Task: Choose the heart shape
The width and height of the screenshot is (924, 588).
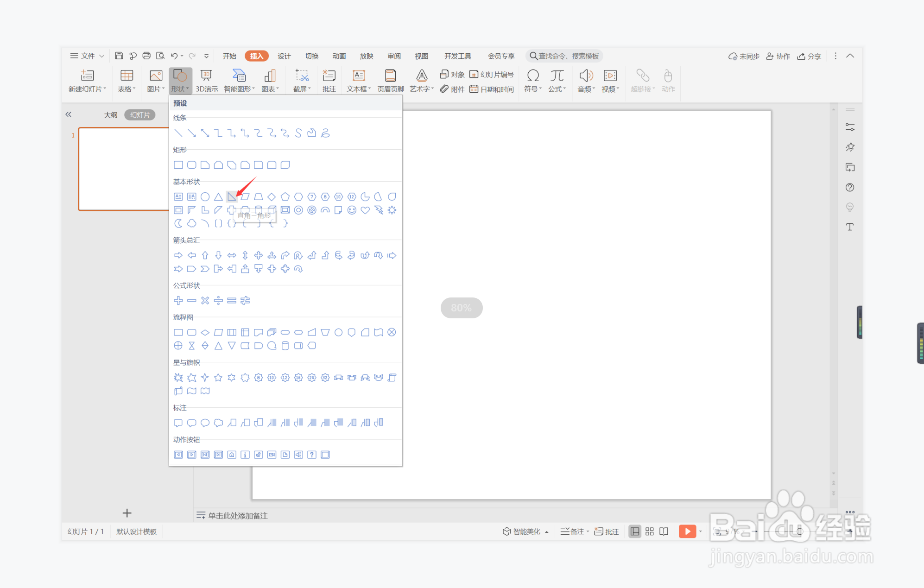Action: point(365,210)
